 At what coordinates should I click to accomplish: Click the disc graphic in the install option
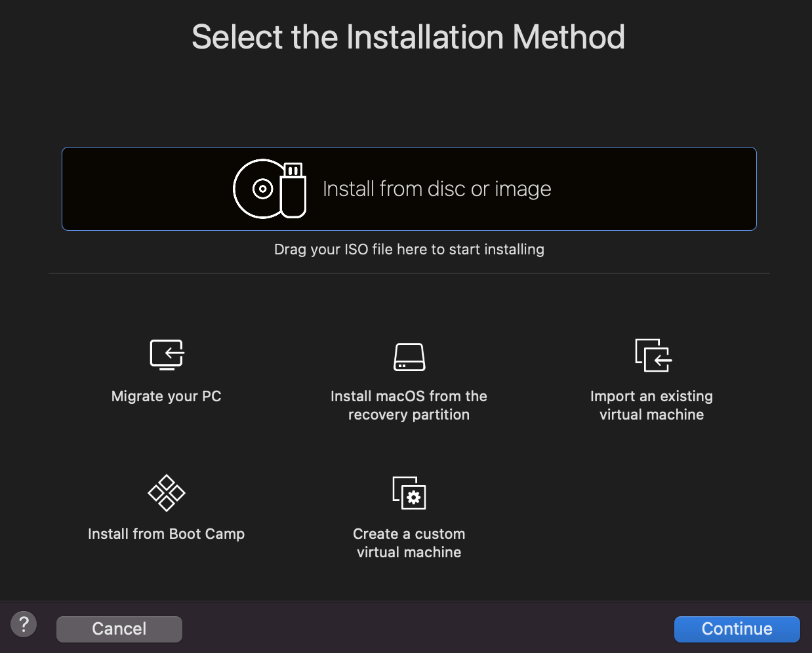(260, 189)
